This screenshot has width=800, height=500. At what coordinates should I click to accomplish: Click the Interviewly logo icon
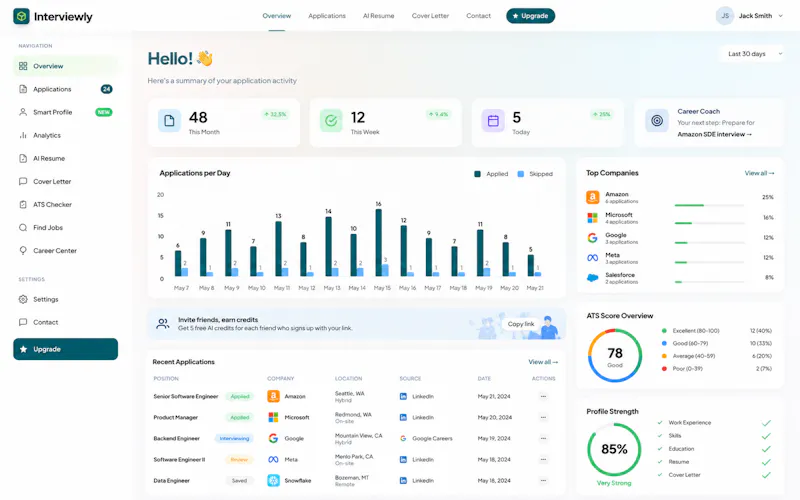(x=21, y=16)
